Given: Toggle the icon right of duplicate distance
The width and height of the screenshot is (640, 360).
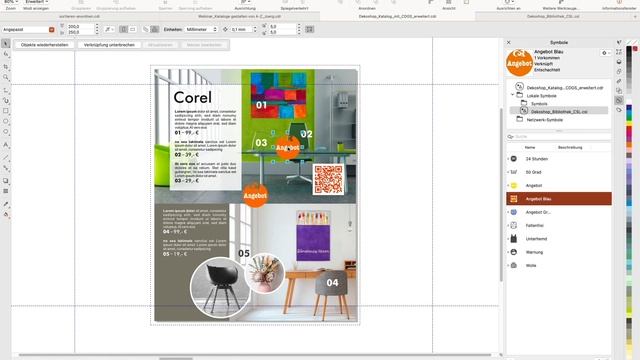Looking at the screenshot, I should coord(310,29).
